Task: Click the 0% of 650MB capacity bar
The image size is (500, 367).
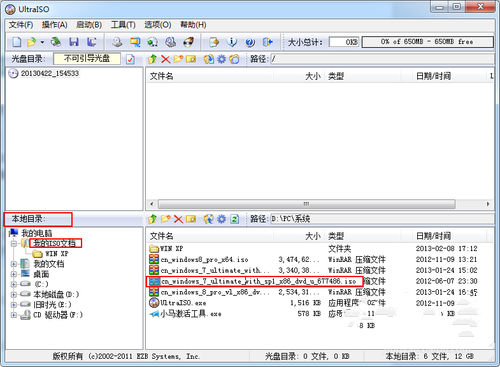Action: point(428,42)
